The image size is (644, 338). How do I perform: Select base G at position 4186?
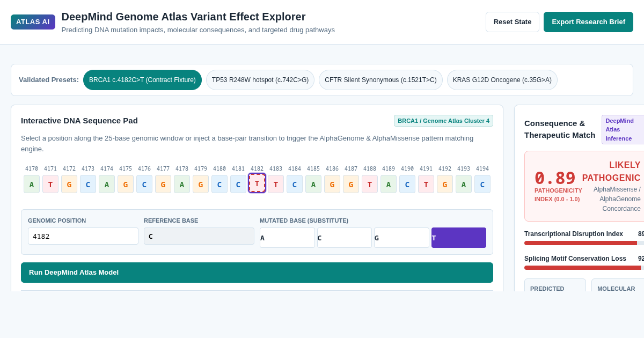[332, 184]
